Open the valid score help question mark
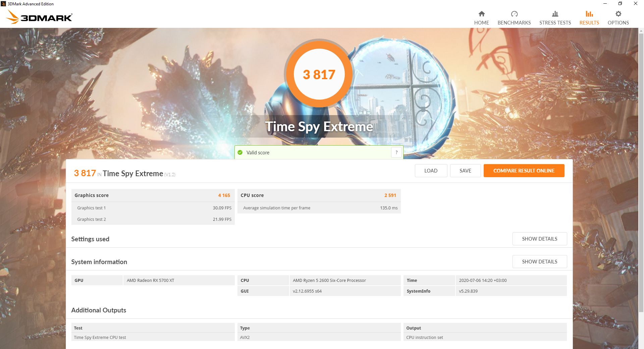The height and width of the screenshot is (349, 644). pyautogui.click(x=396, y=152)
